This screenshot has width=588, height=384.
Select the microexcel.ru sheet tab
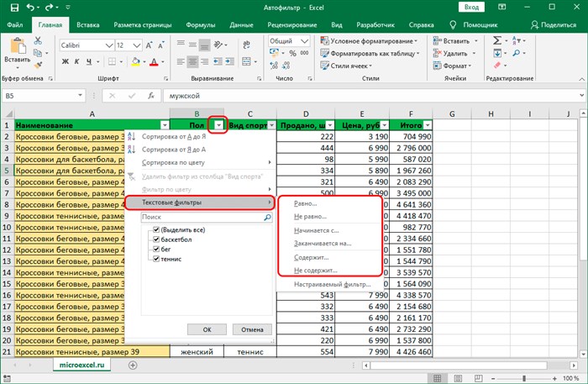point(81,365)
